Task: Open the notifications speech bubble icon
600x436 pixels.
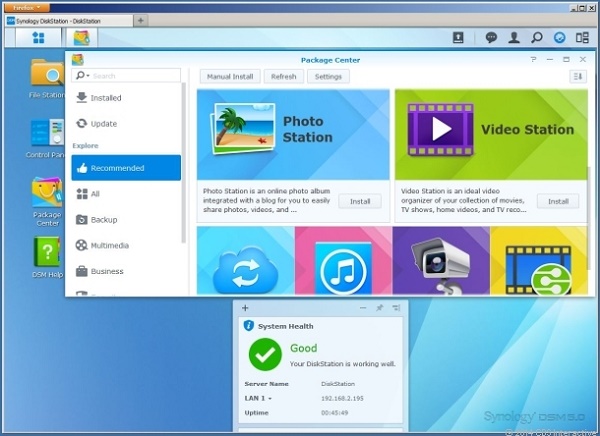Action: click(x=491, y=38)
